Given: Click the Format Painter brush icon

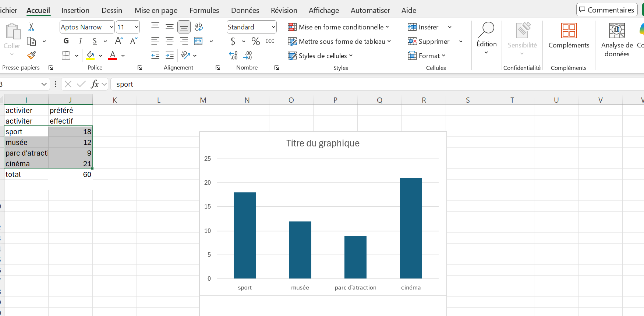Looking at the screenshot, I should click(31, 56).
